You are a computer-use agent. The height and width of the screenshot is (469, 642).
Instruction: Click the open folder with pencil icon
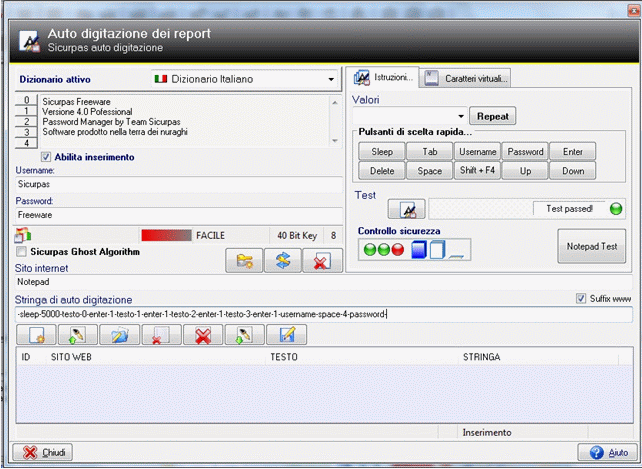120,335
